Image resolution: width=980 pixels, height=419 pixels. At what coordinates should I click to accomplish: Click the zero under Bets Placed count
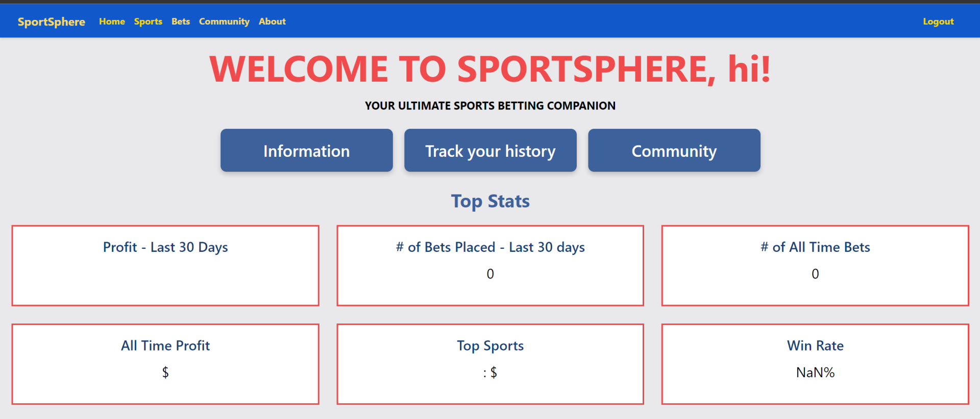pos(490,274)
